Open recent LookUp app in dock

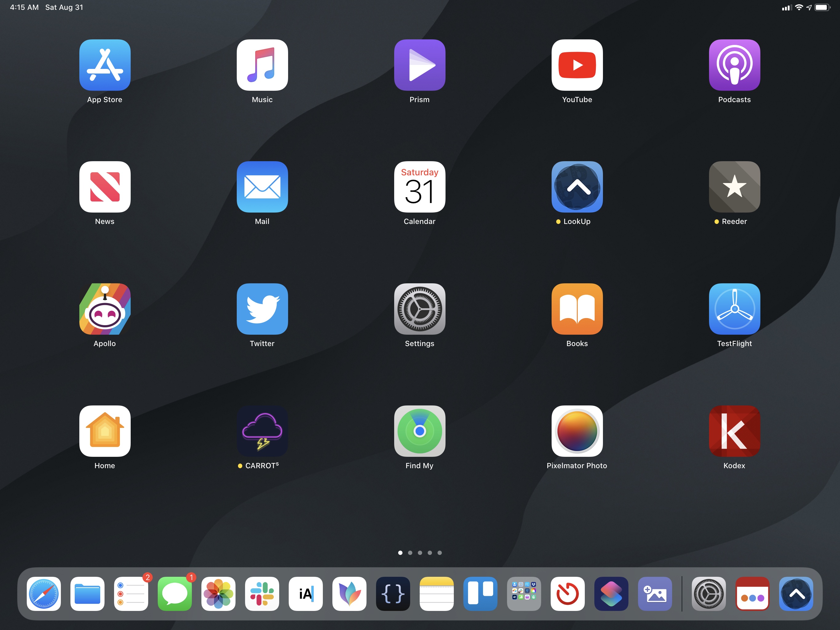point(796,594)
